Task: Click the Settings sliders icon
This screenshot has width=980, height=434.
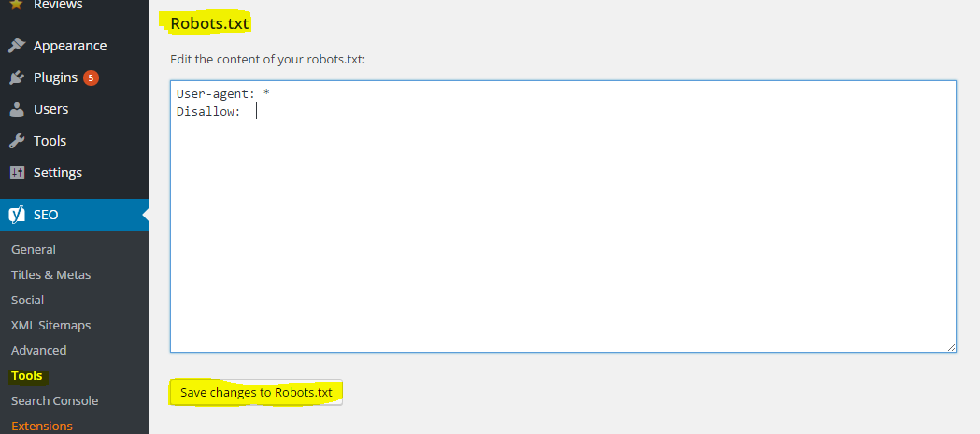Action: pos(17,173)
